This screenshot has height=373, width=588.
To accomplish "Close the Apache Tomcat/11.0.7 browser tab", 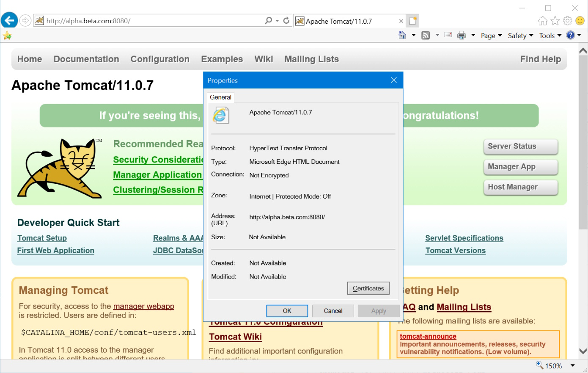I will click(x=401, y=21).
